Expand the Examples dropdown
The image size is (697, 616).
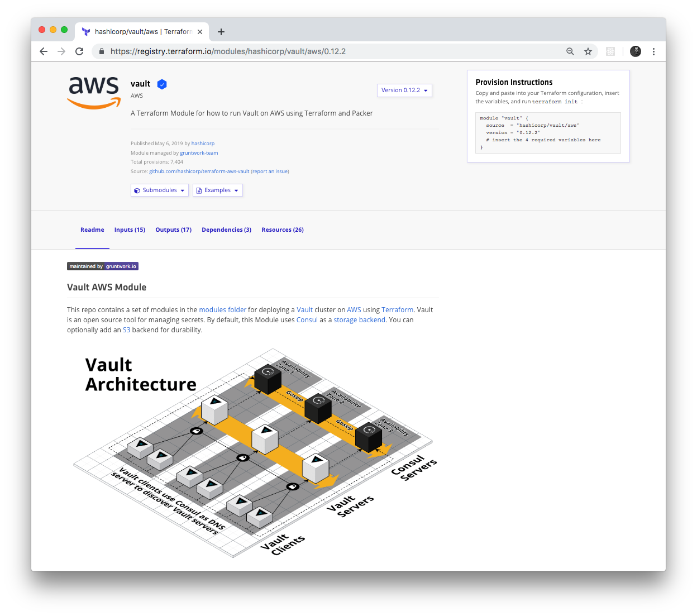(x=217, y=190)
